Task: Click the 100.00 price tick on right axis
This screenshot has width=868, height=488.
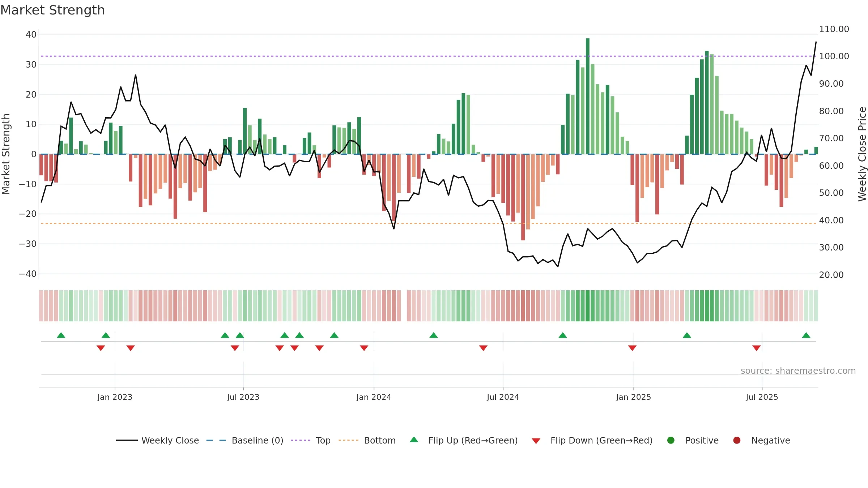Action: click(834, 56)
